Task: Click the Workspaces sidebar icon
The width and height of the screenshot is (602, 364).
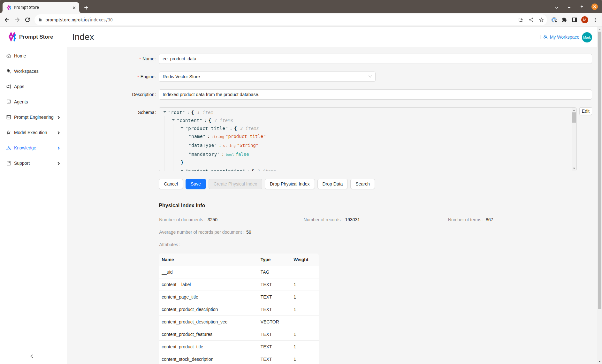Action: click(9, 71)
